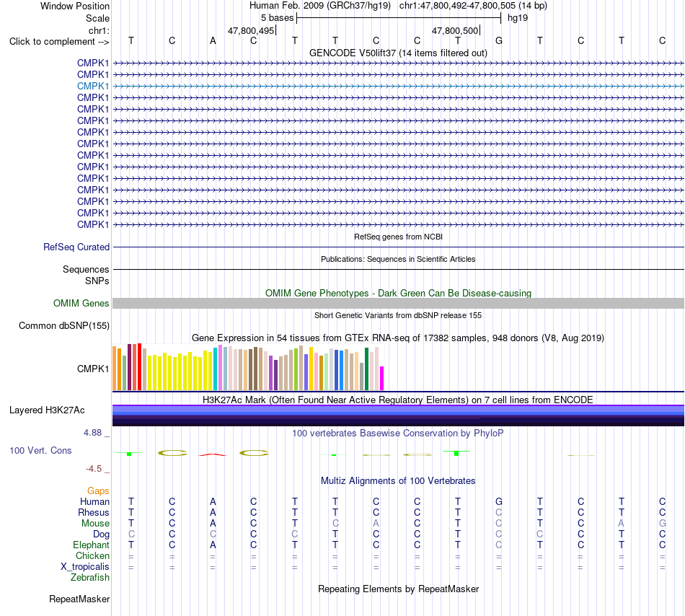Screen dimensions: 685x616
Task: Click the G base in the Human alignment row
Action: coord(499,501)
